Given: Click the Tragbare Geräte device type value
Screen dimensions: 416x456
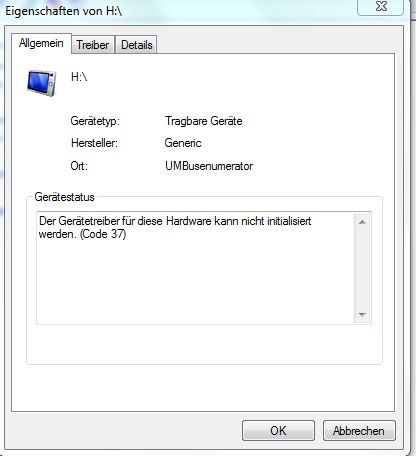Looking at the screenshot, I should pyautogui.click(x=204, y=121).
